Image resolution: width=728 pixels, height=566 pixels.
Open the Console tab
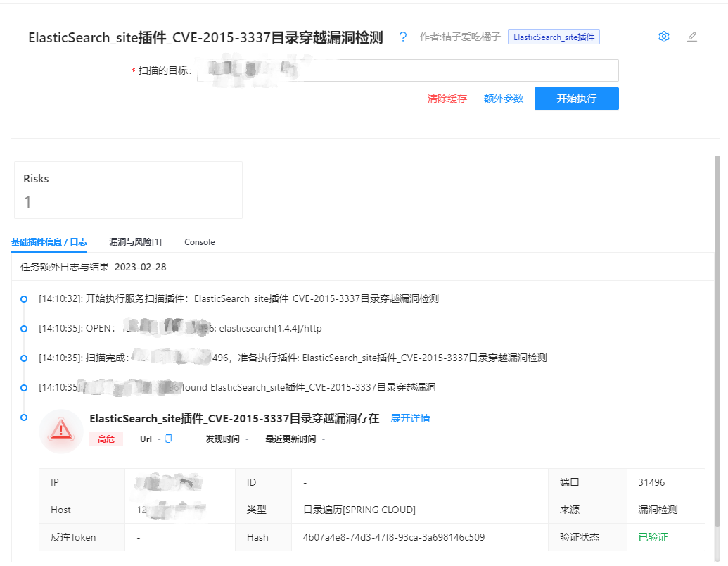(x=200, y=241)
